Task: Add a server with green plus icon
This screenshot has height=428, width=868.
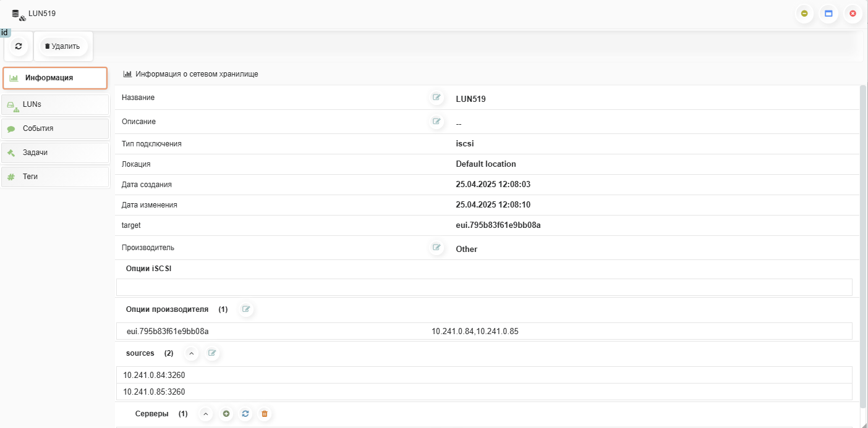Action: pyautogui.click(x=226, y=414)
